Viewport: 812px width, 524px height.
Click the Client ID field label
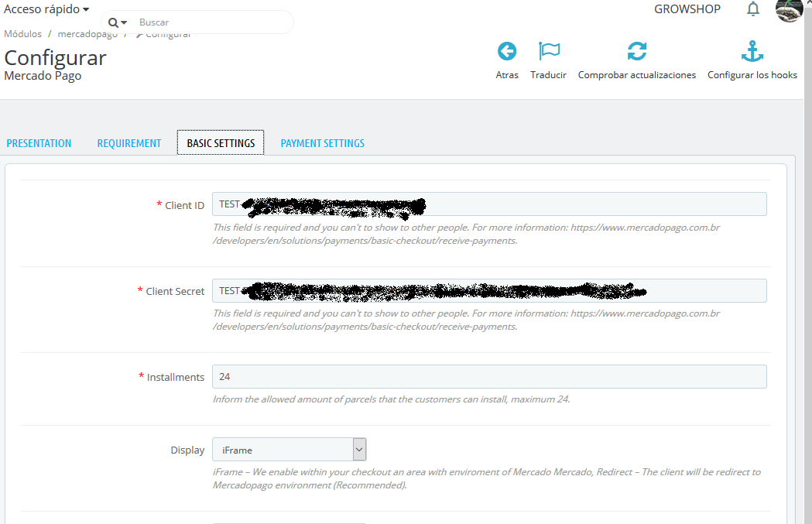184,206
